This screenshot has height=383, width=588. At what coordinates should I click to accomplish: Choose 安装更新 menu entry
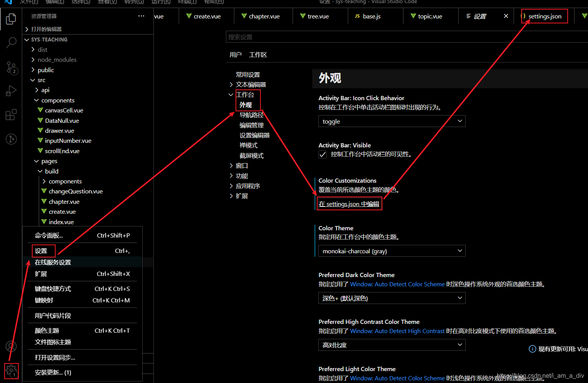pos(82,372)
